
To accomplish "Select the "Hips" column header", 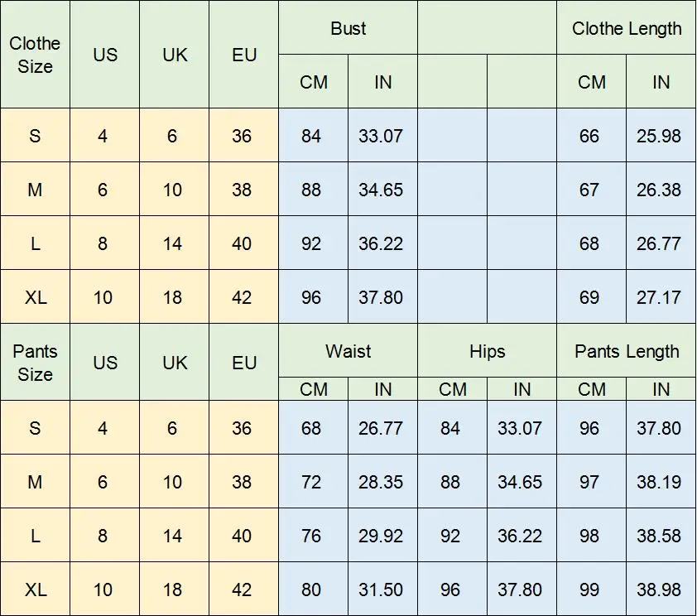I will pyautogui.click(x=487, y=351).
